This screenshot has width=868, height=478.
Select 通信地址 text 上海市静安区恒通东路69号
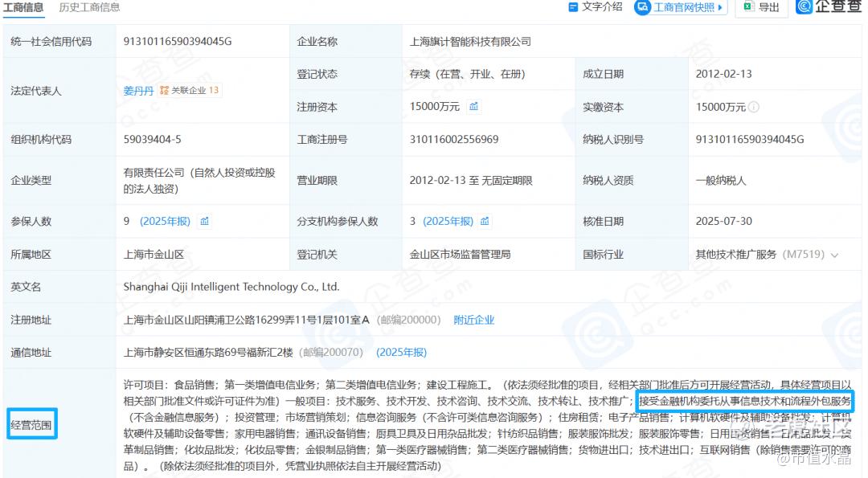(x=208, y=353)
